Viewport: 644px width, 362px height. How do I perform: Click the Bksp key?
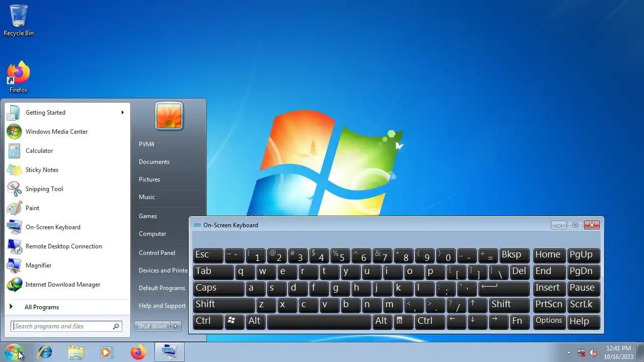click(514, 255)
